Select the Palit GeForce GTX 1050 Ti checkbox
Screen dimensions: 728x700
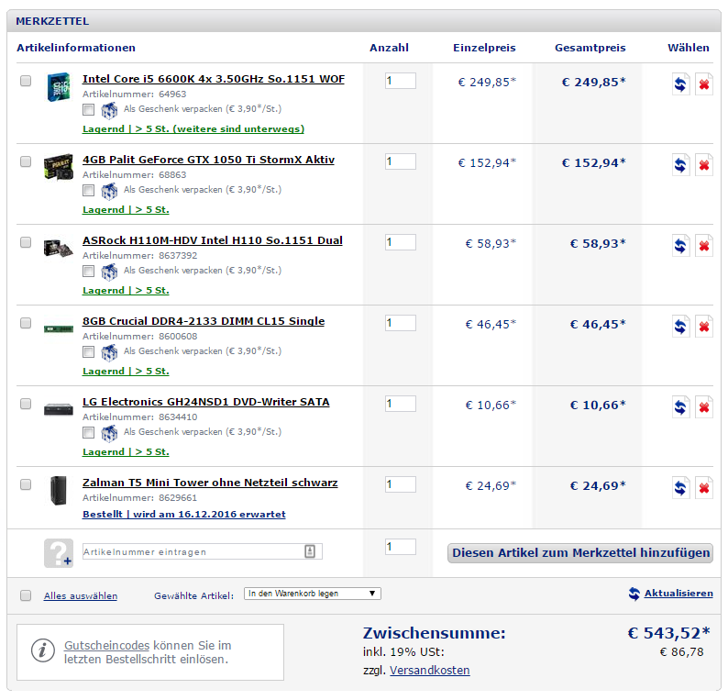click(26, 161)
